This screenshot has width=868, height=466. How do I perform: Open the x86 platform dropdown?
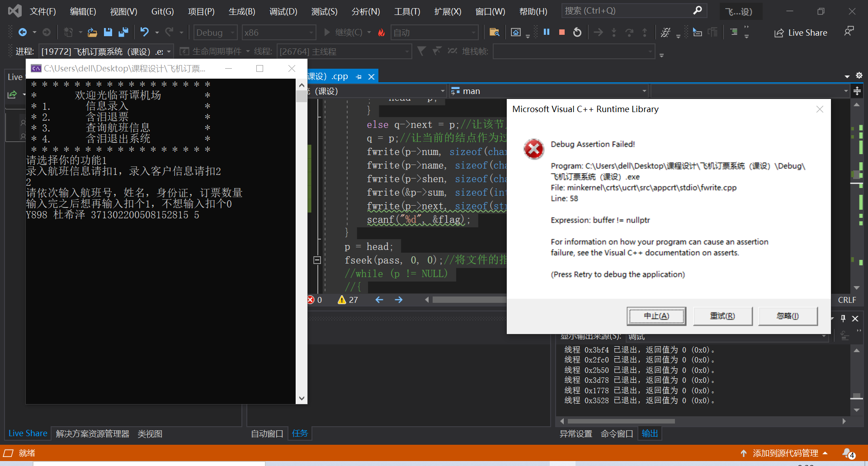click(x=278, y=33)
